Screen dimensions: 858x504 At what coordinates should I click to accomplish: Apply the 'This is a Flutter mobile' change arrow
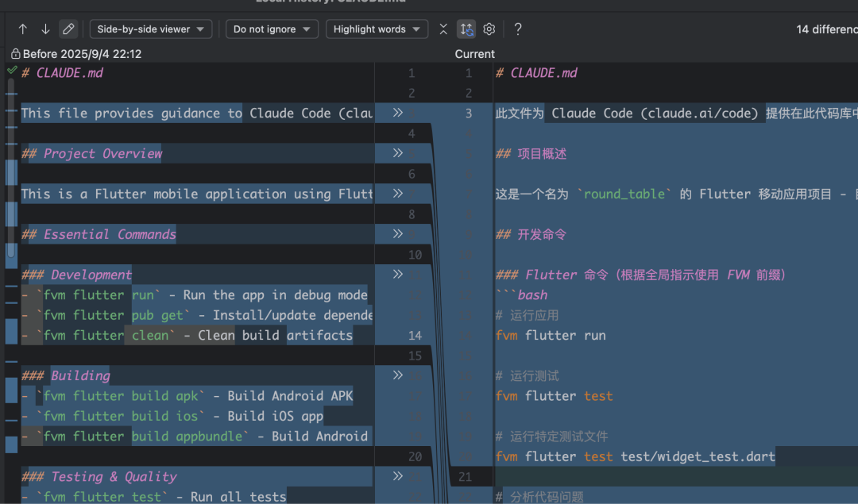tap(398, 194)
